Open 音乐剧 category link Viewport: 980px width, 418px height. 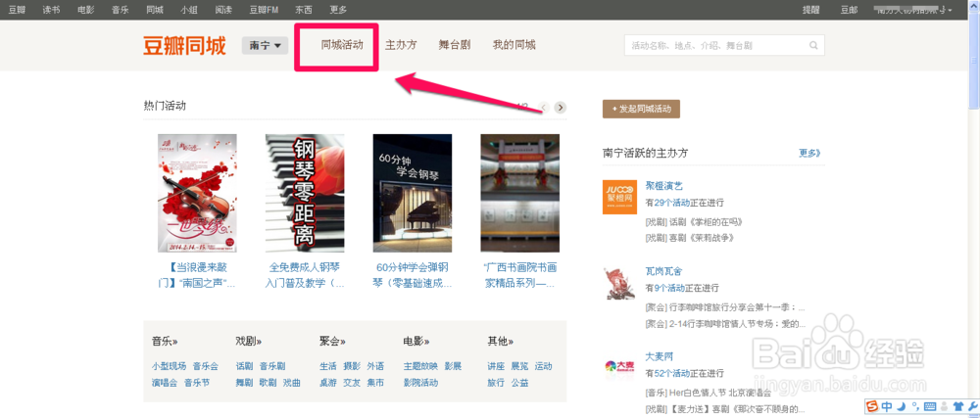click(x=272, y=366)
